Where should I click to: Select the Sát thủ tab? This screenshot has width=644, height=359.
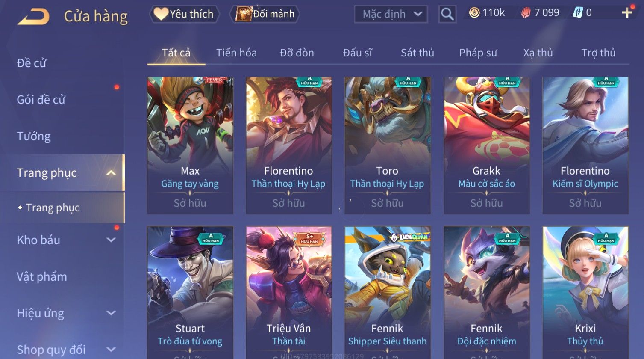tap(417, 53)
